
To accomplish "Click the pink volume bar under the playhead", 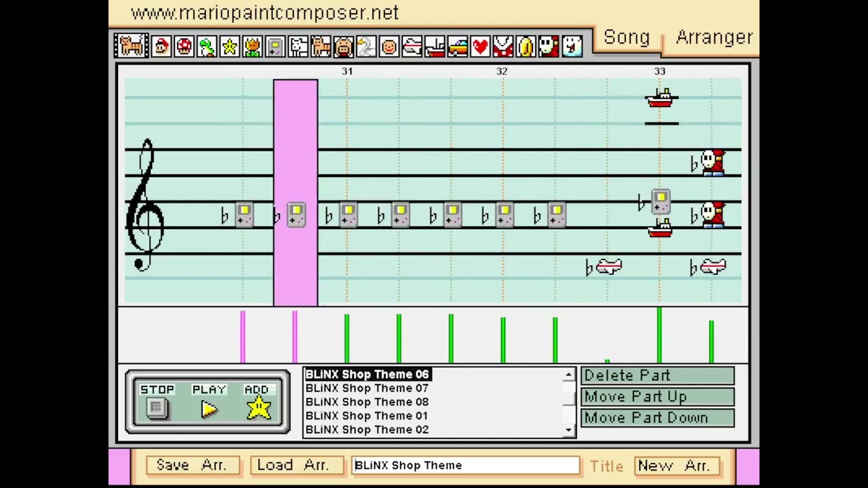I will [295, 337].
